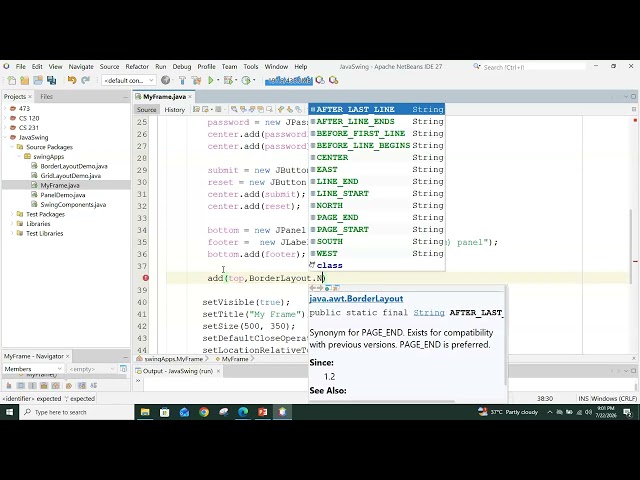The height and width of the screenshot is (480, 640).
Task: Switch to the History editor view
Action: point(175,109)
